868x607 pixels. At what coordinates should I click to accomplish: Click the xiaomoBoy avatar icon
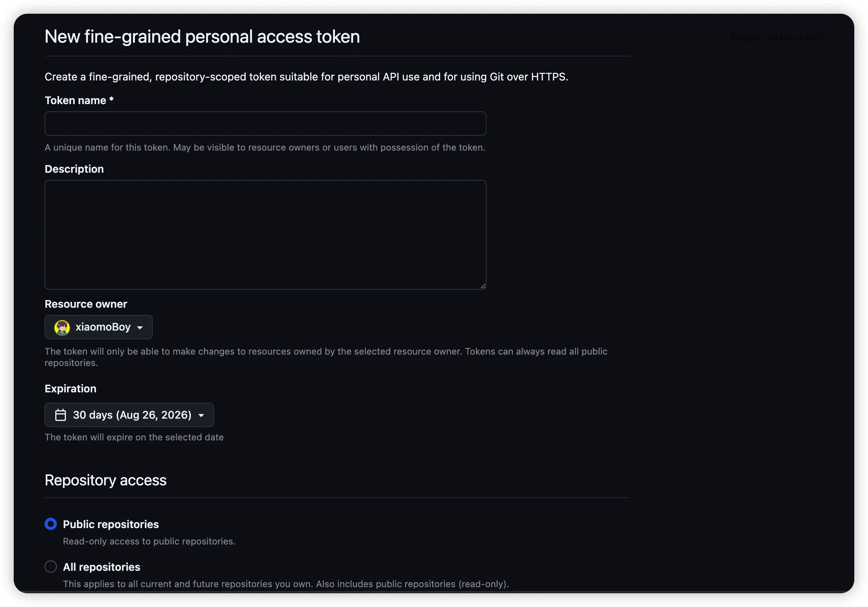click(62, 328)
